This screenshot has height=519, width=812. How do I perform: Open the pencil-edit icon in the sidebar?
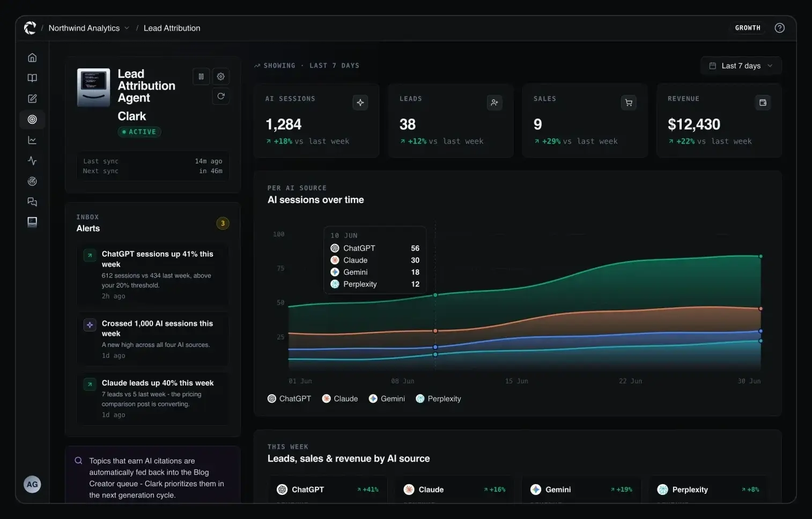coord(32,99)
